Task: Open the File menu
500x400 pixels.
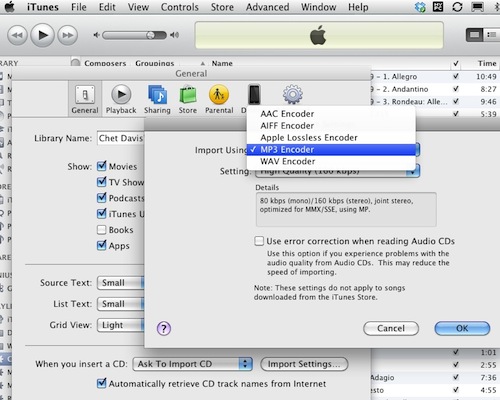Action: point(79,7)
